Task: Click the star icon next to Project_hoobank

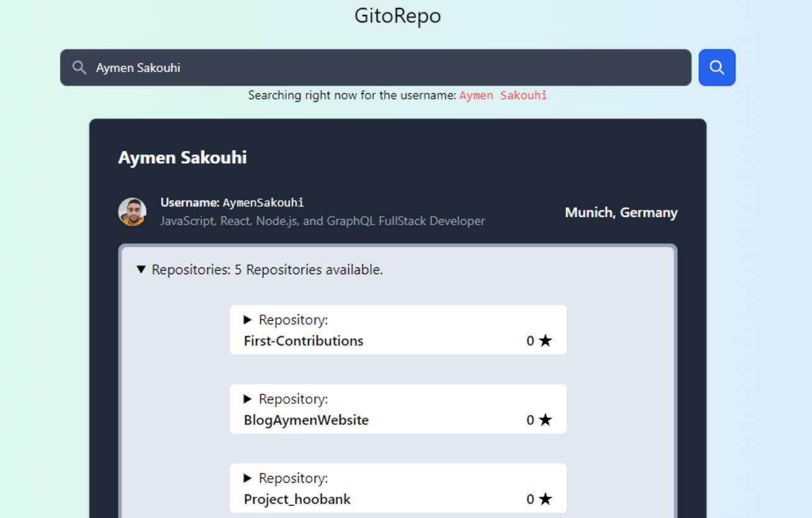Action: pyautogui.click(x=544, y=499)
